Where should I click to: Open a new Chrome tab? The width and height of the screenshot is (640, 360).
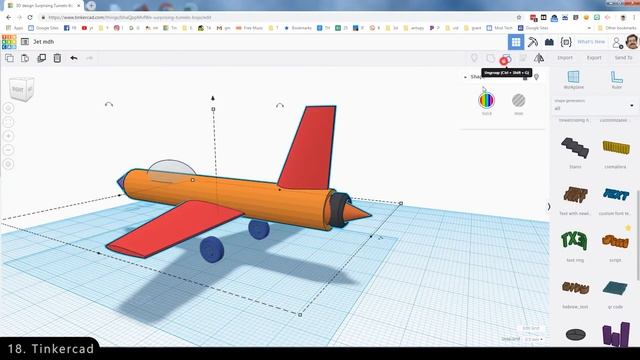tap(91, 5)
